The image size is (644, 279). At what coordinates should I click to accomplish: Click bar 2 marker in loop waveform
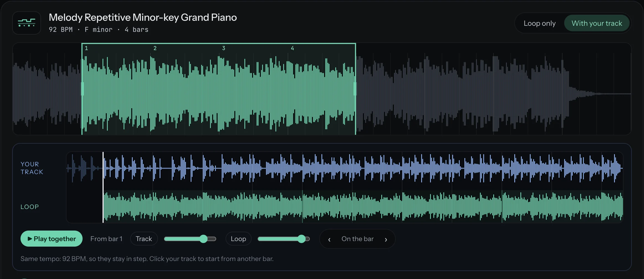pyautogui.click(x=155, y=48)
